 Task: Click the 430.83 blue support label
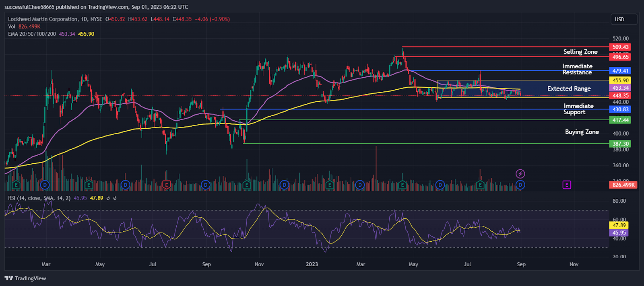tap(620, 109)
